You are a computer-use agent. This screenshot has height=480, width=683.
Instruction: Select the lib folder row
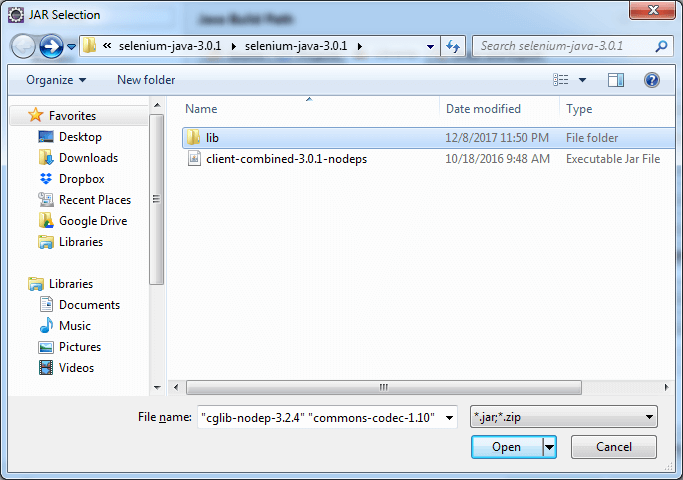[x=429, y=138]
